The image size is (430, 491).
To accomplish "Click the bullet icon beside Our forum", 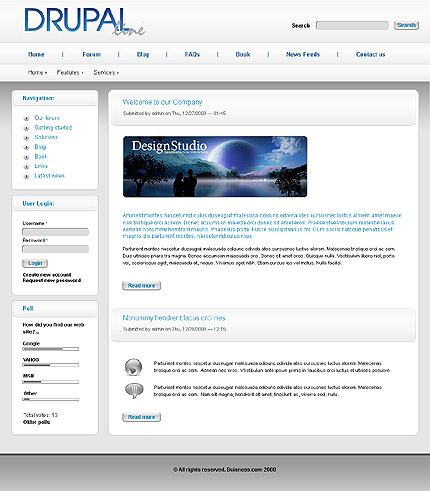I will pyautogui.click(x=26, y=118).
